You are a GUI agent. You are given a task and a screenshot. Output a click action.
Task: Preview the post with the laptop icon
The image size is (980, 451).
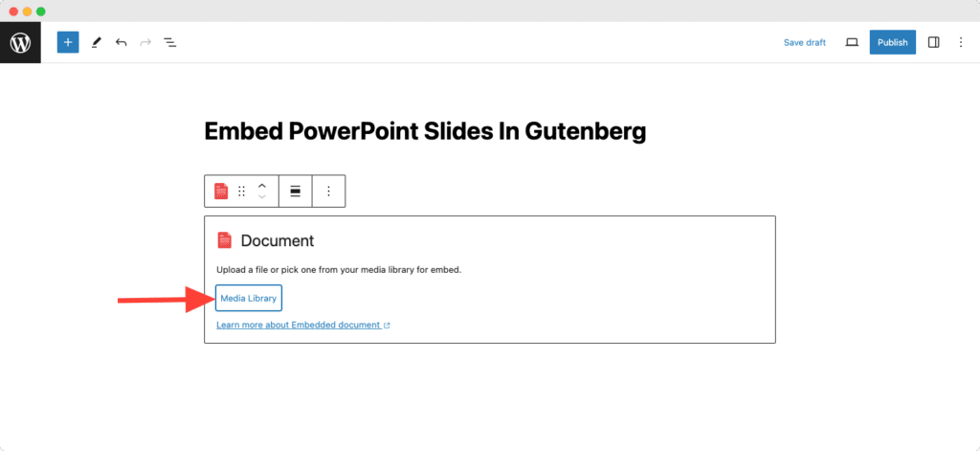(x=852, y=42)
